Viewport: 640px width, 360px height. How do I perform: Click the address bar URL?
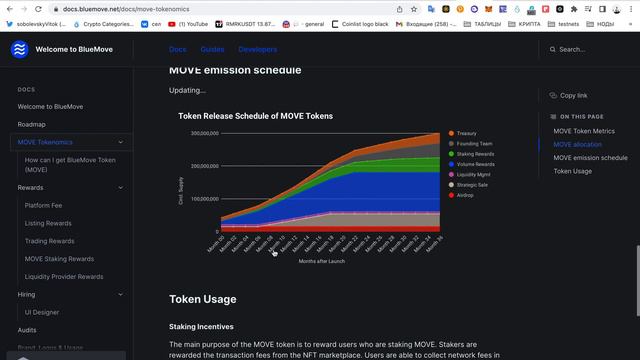[126, 9]
